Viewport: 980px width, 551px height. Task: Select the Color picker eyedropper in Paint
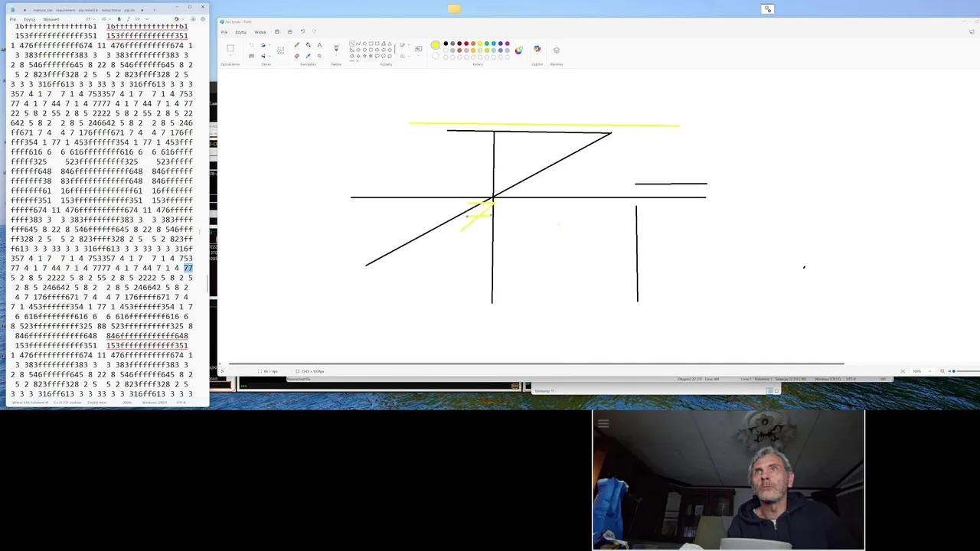pyautogui.click(x=309, y=56)
